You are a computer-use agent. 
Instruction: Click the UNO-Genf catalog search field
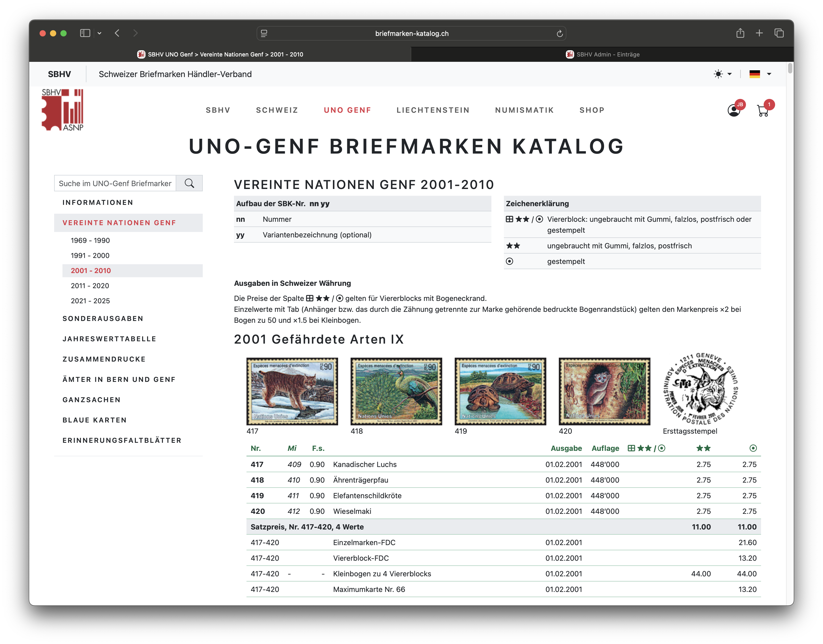click(x=115, y=183)
